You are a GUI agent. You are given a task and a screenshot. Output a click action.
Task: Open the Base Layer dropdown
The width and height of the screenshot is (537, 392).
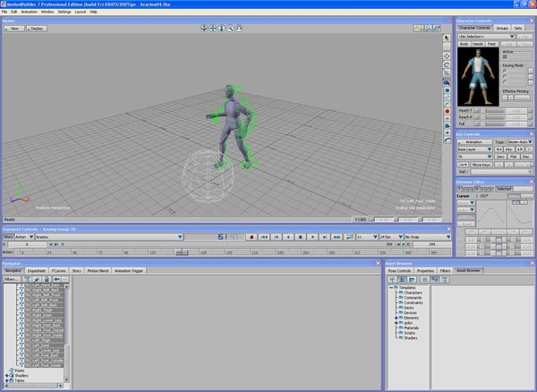point(474,149)
